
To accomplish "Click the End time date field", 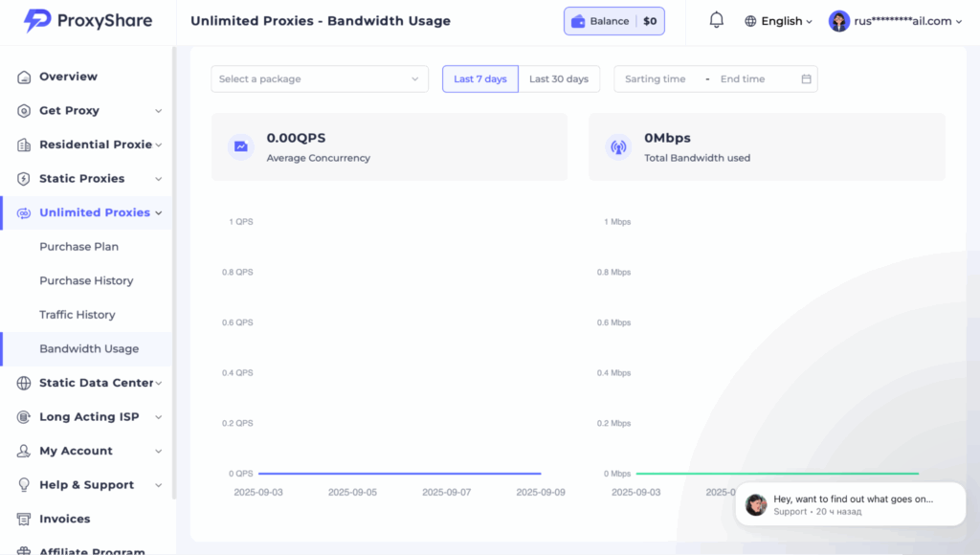I will click(x=743, y=78).
